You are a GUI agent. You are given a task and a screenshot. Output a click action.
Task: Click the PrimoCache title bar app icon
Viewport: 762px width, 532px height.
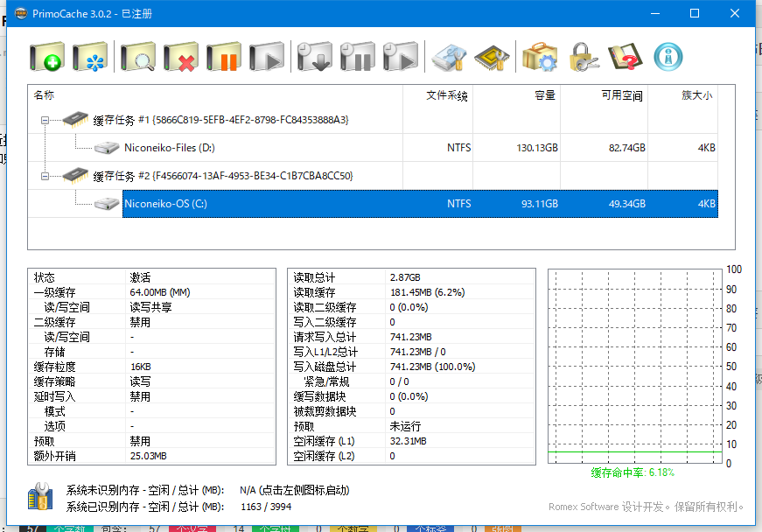(x=21, y=13)
